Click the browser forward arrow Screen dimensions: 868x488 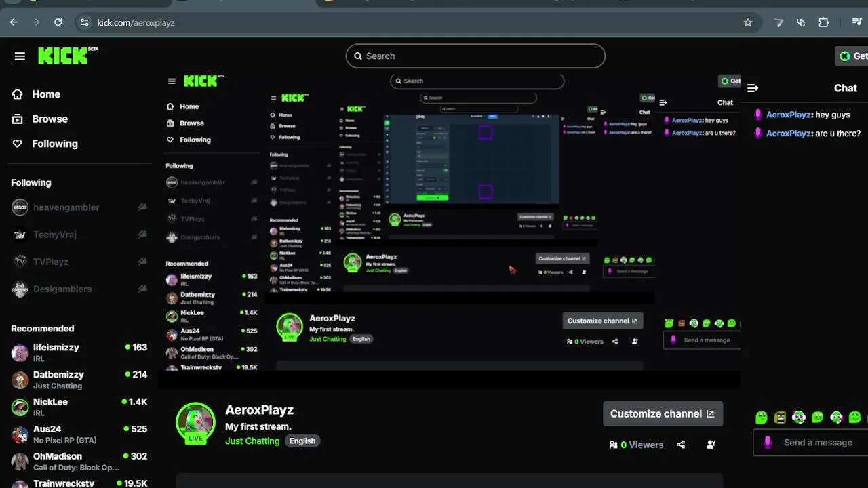coord(36,22)
